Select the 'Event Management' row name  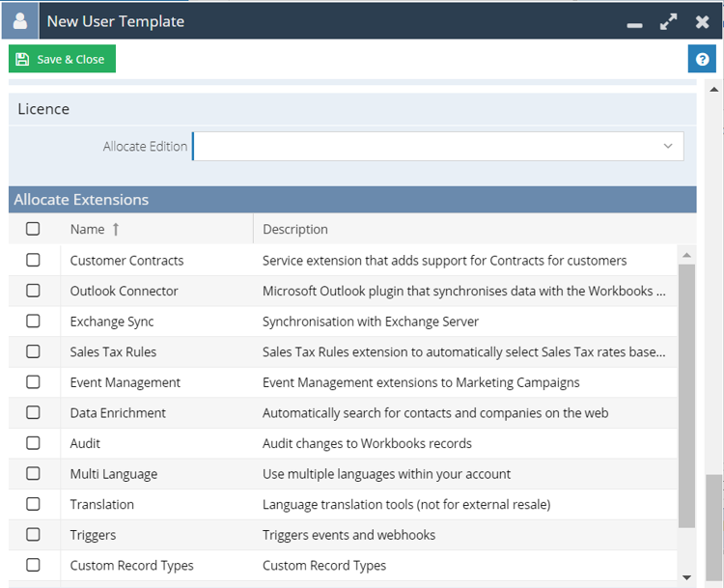click(125, 382)
